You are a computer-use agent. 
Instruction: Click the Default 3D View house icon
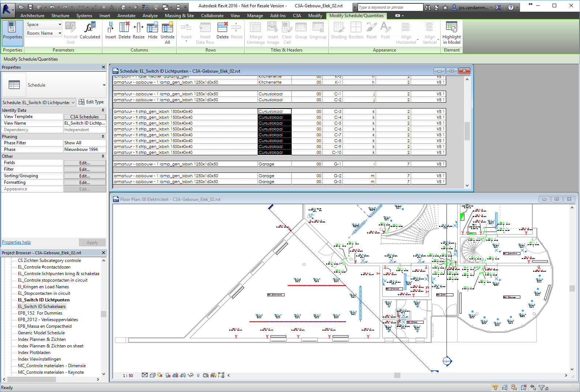click(x=123, y=7)
